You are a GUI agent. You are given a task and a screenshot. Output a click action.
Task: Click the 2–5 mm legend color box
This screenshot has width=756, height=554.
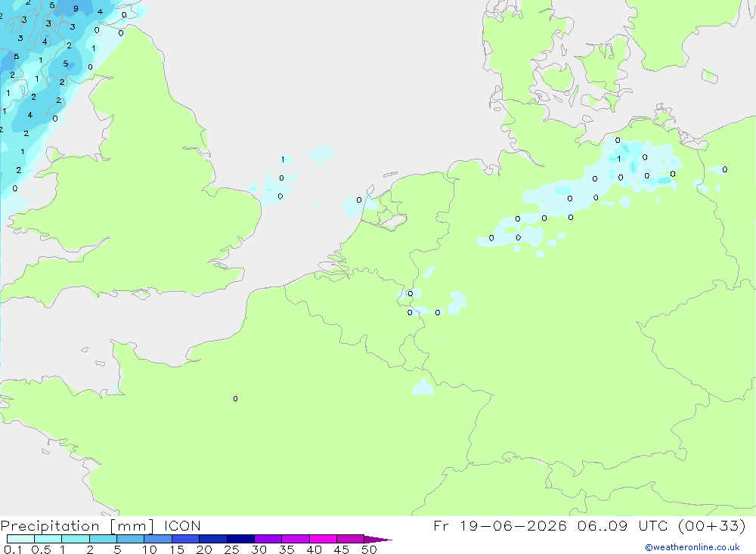103,539
